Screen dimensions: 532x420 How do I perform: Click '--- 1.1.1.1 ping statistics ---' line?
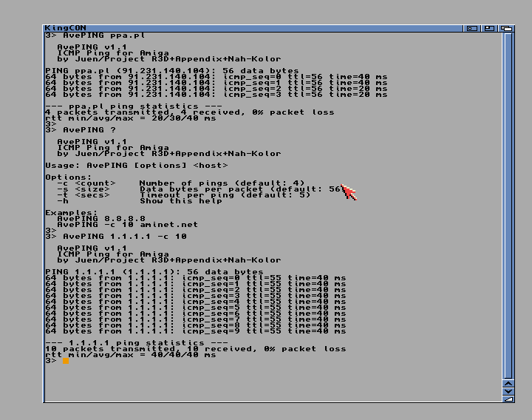pos(137,342)
